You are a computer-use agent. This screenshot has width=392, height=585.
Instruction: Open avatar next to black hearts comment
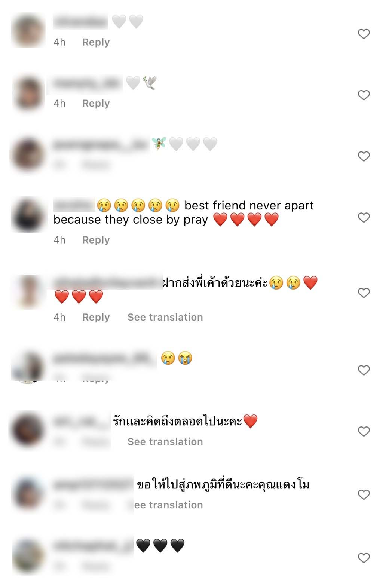[28, 556]
